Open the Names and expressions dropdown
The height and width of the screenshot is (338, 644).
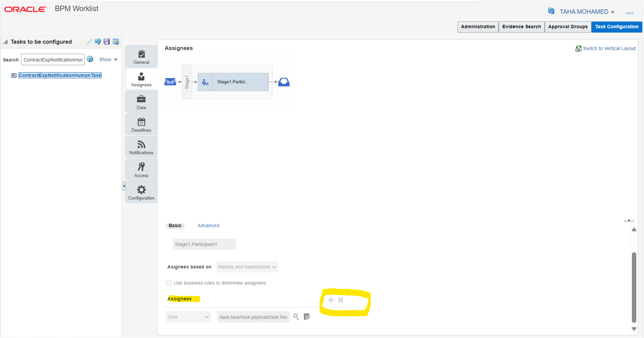point(247,266)
